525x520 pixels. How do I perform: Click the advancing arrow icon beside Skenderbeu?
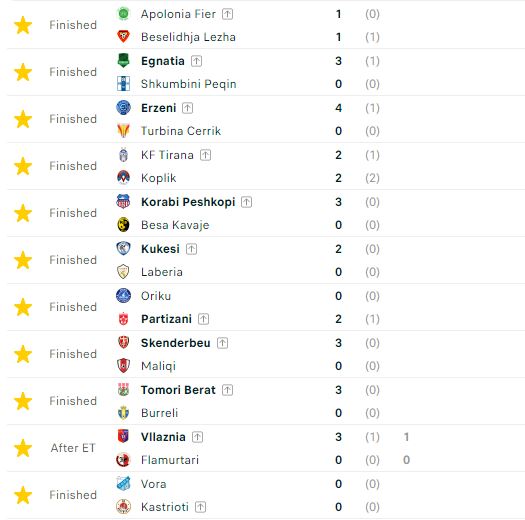pyautogui.click(x=222, y=343)
